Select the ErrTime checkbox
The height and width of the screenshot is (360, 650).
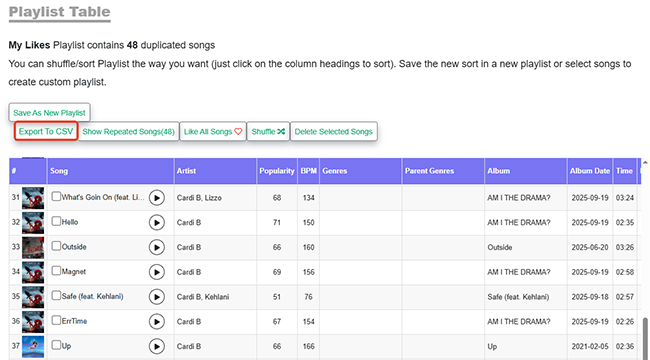pos(56,320)
